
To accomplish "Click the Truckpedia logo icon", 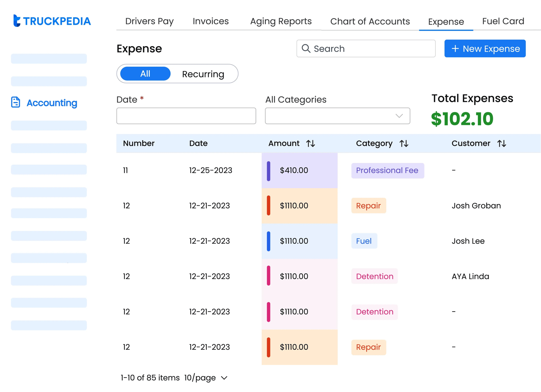I will pyautogui.click(x=16, y=21).
